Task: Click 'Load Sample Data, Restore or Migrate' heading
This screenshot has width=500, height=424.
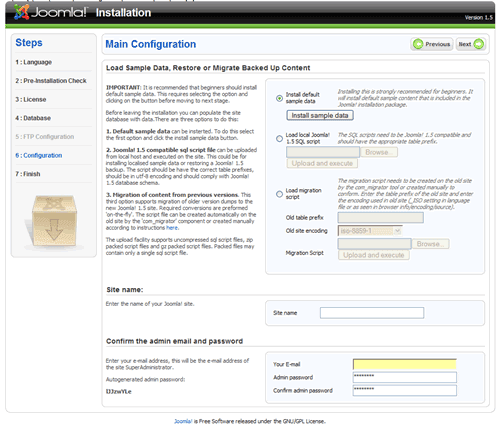Action: tap(208, 68)
